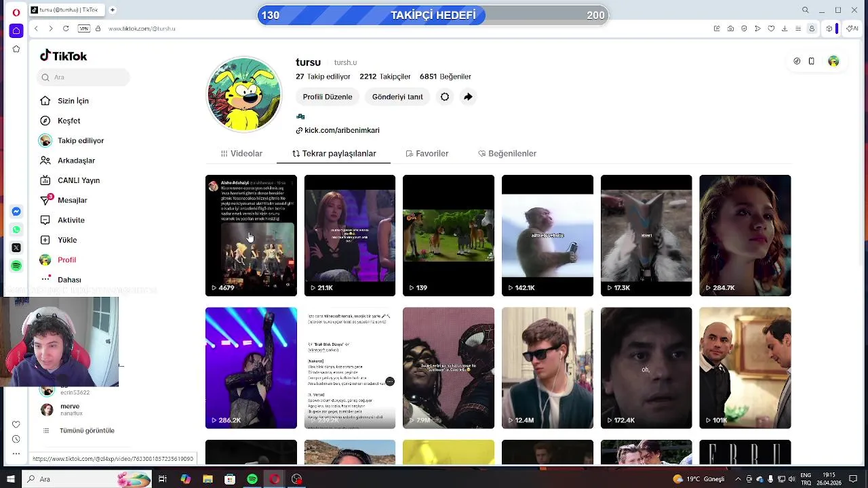Click the TikTok logo
The width and height of the screenshot is (868, 488).
pos(63,56)
